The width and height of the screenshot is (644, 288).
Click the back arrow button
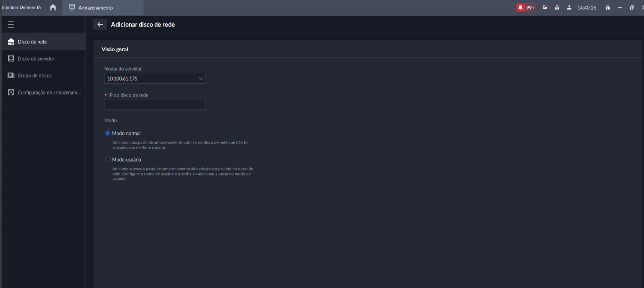100,25
